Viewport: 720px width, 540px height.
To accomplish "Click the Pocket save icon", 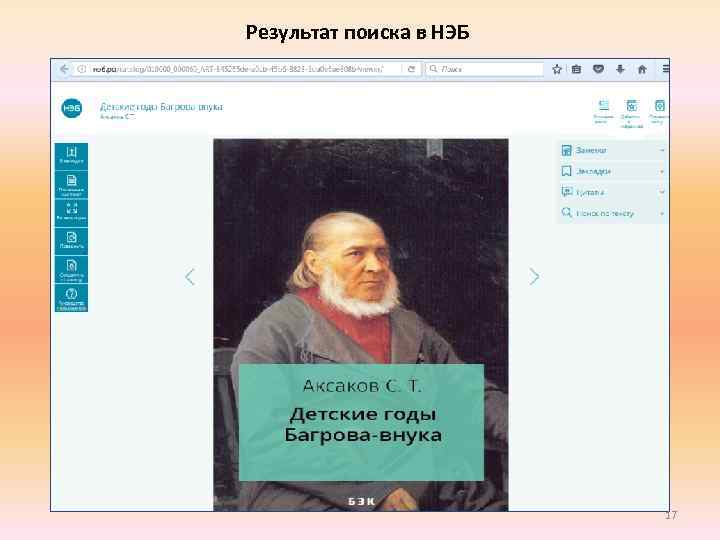I will click(x=598, y=69).
